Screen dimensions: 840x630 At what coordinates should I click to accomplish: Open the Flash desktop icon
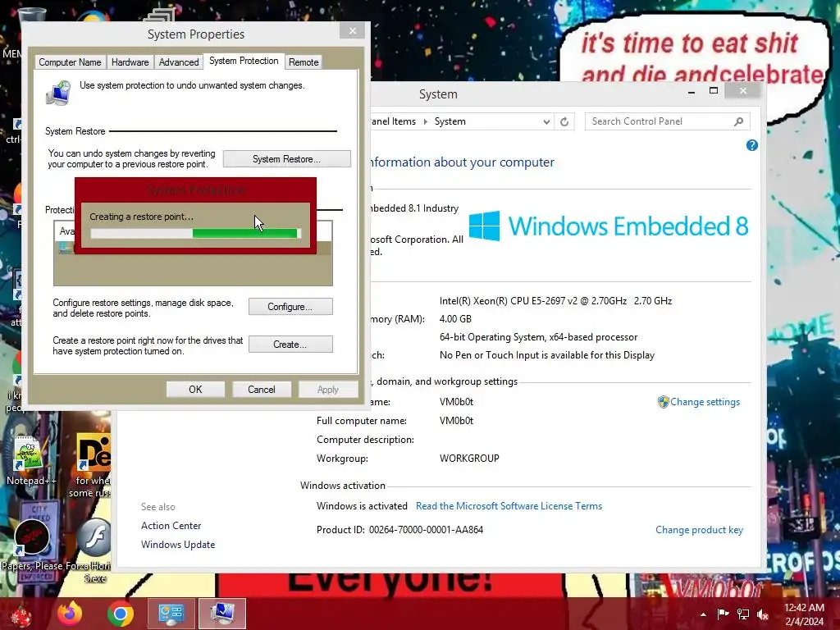[94, 537]
